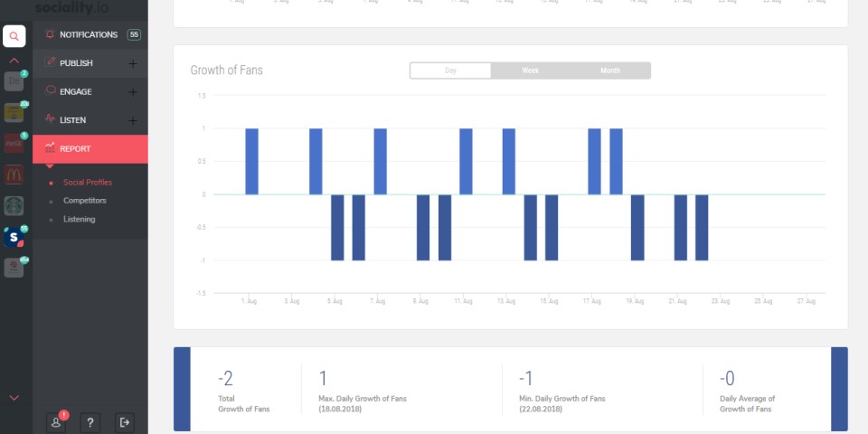868x434 pixels.
Task: Expand the Publish menu with plus icon
Action: [x=133, y=63]
